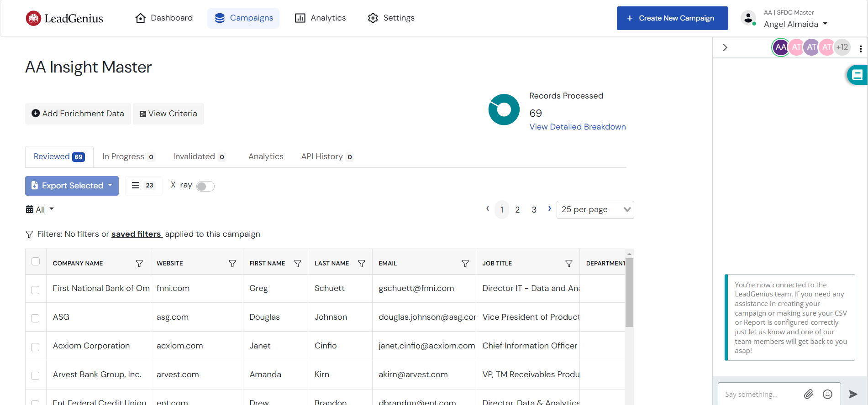The height and width of the screenshot is (405, 868).
Task: Filter the Website column
Action: (232, 264)
